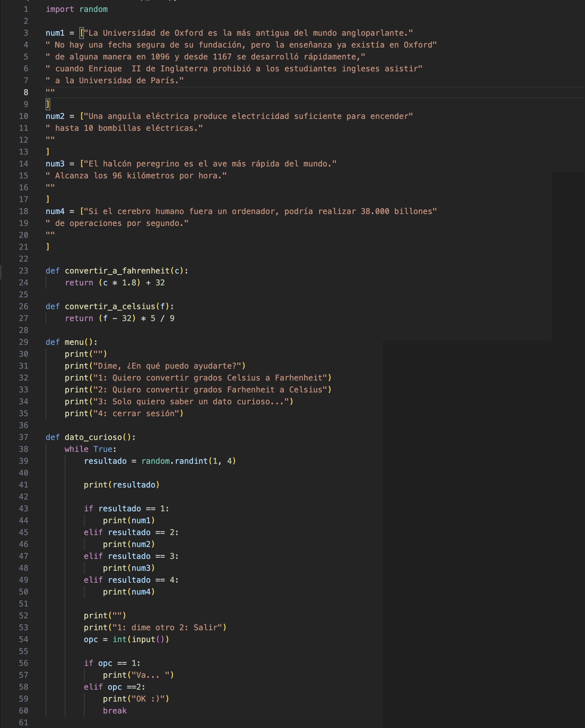
Task: Click gutter line number 8
Action: click(x=26, y=92)
